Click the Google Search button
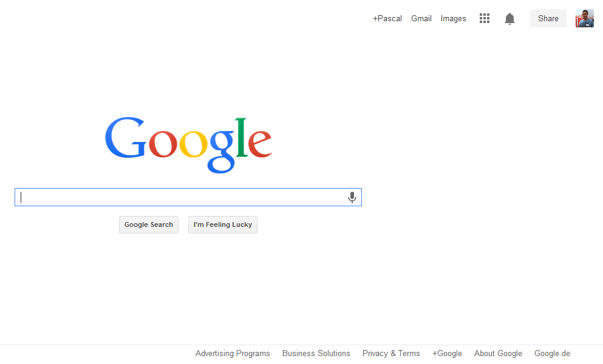This screenshot has height=364, width=603. point(148,224)
